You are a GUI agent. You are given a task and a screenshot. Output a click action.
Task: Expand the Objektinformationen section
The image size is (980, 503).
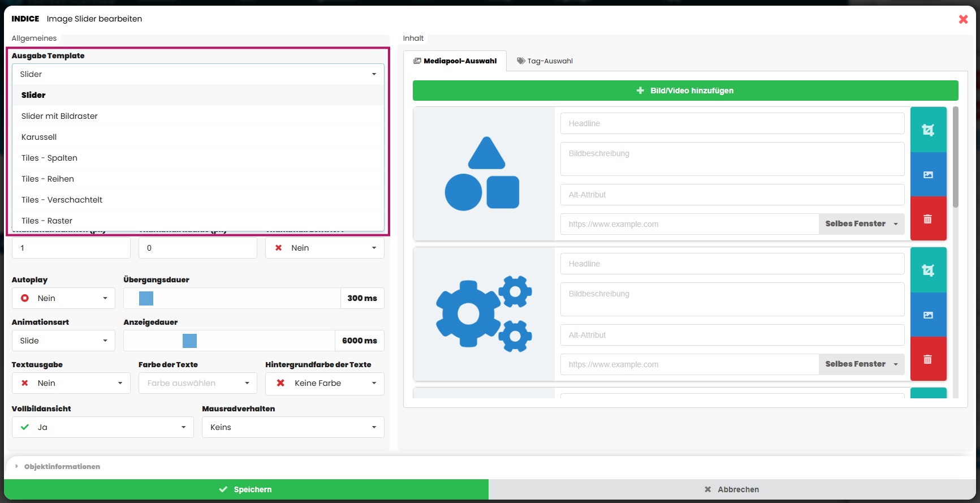point(62,467)
